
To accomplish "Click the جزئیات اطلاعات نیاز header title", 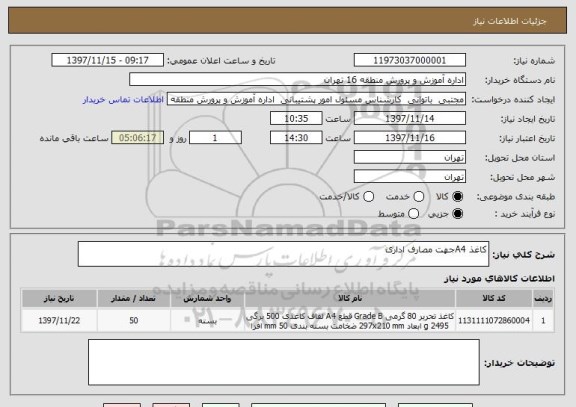I will click(x=510, y=21).
